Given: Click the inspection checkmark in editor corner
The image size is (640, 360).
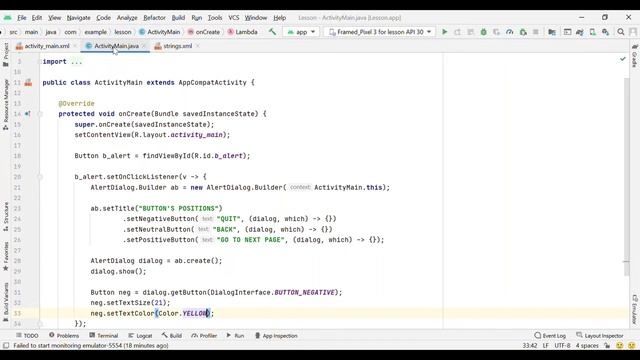Looking at the screenshot, I should point(622,59).
